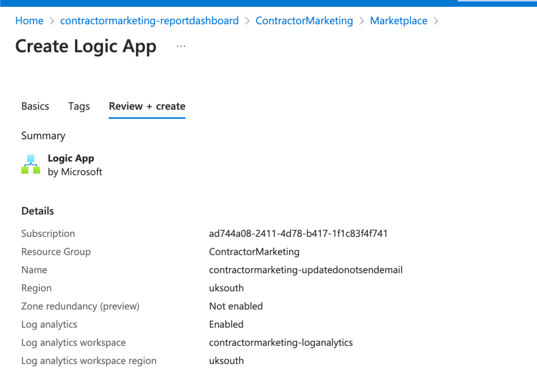Screen dimensions: 537x392
Task: Select the Review + create tab
Action: coord(147,106)
